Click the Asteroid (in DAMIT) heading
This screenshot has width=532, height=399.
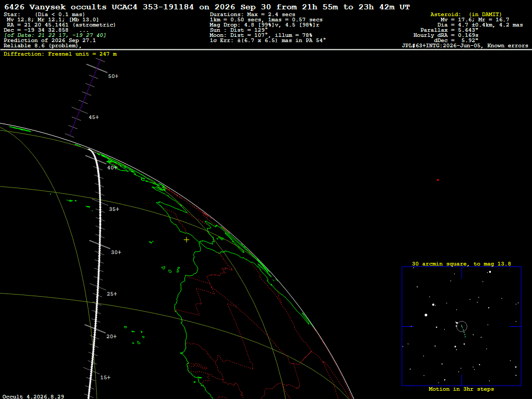pos(466,15)
